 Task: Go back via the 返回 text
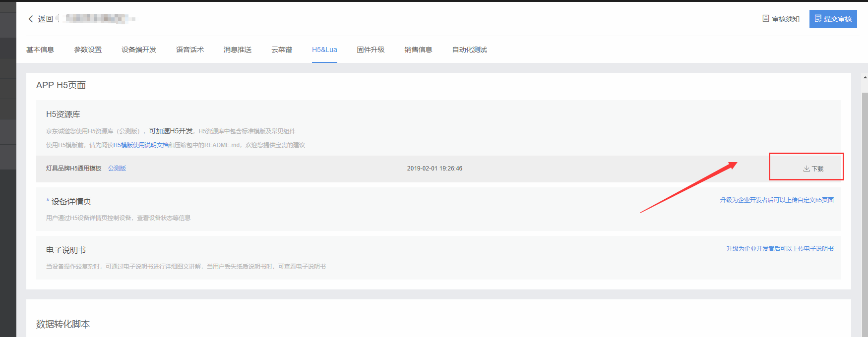[x=45, y=19]
